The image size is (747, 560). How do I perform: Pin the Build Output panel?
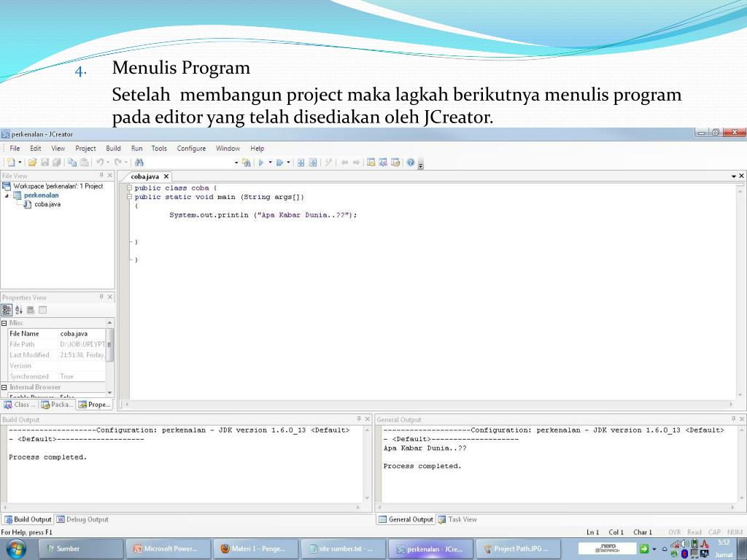[359, 419]
